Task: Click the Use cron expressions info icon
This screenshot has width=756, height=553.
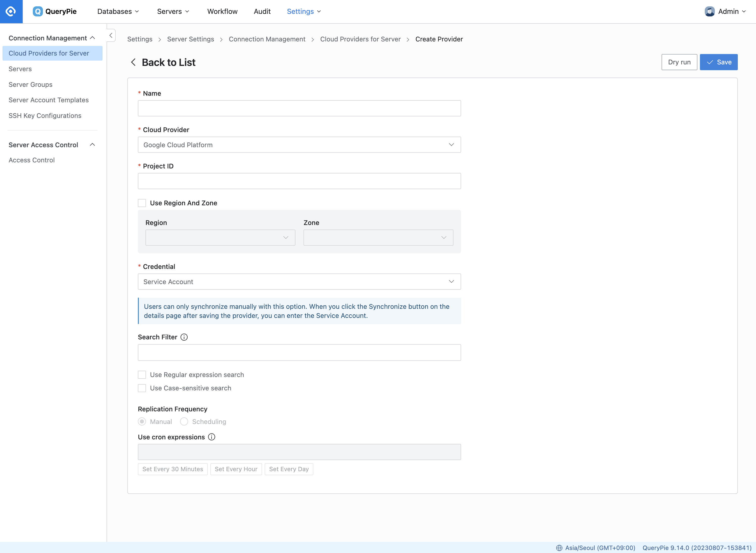Action: 212,437
